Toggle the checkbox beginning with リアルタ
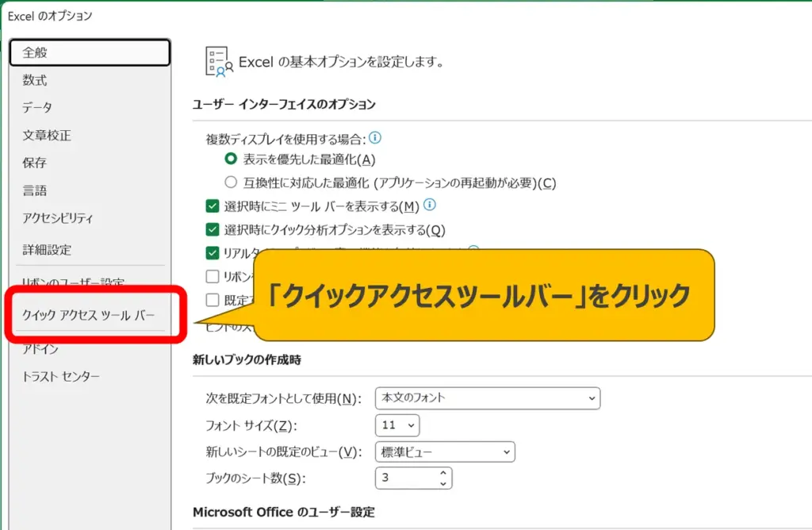The image size is (812, 530). point(213,253)
